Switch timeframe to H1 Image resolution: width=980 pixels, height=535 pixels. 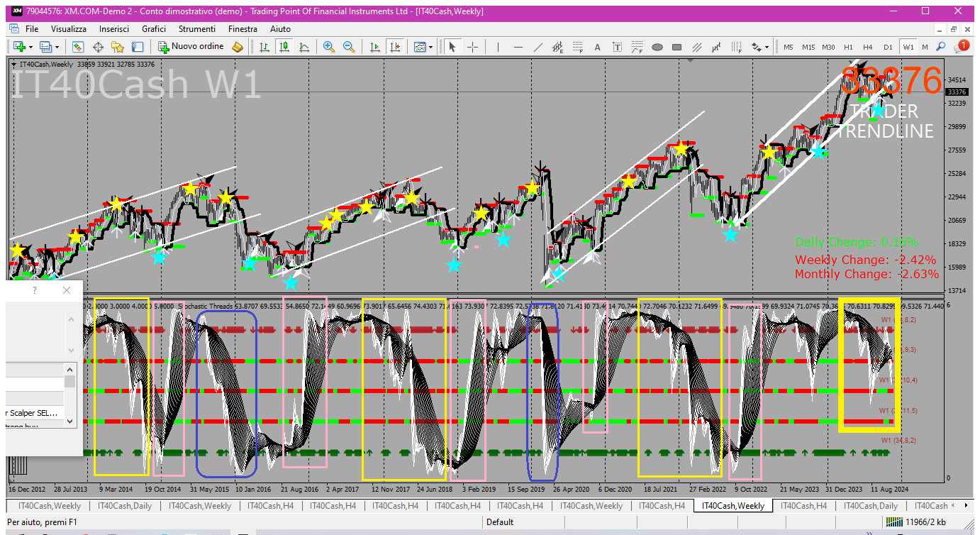848,47
